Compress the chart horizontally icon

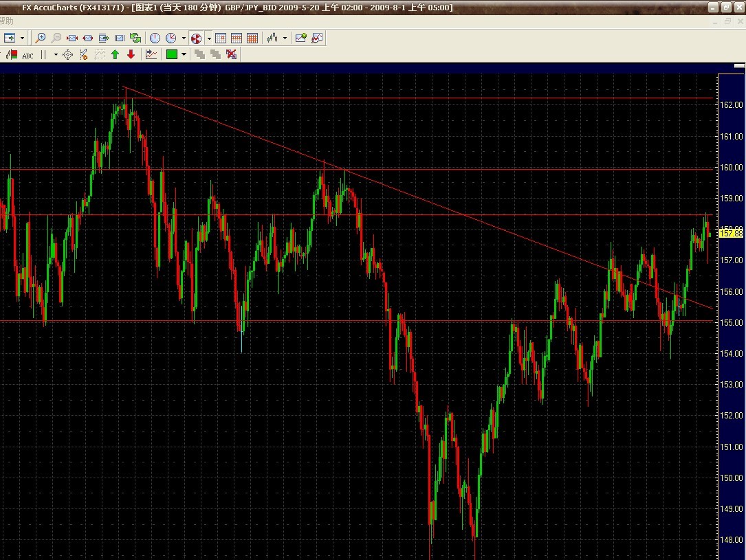[72, 38]
